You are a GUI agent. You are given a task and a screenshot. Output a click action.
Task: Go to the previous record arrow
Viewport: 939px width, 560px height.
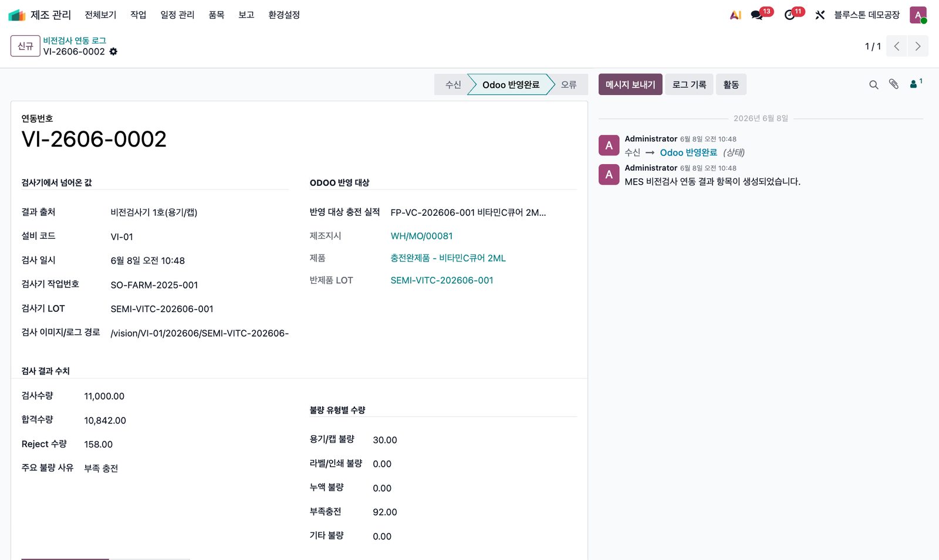coord(896,46)
